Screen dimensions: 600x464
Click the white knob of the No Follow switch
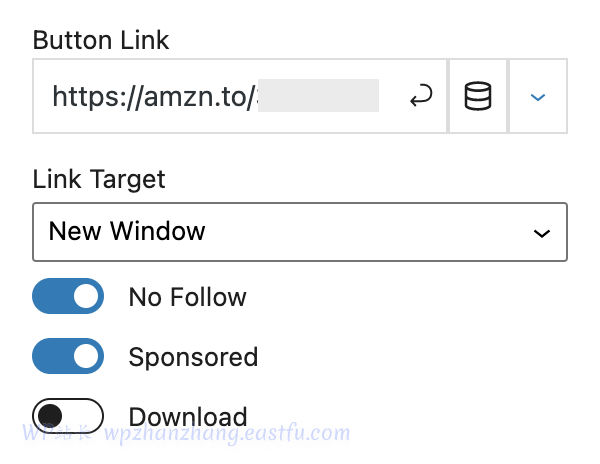tap(86, 296)
